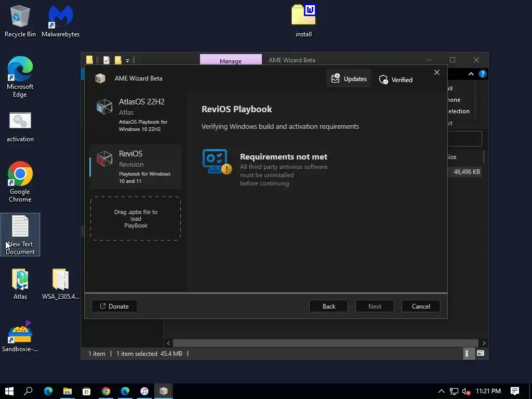Open the network status tray icon
This screenshot has width=532, height=399.
click(x=454, y=391)
